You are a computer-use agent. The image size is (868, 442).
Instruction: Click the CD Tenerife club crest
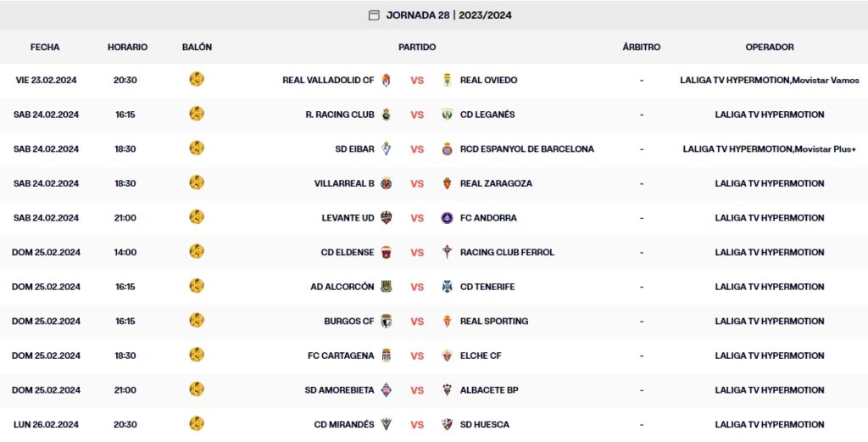tap(447, 287)
